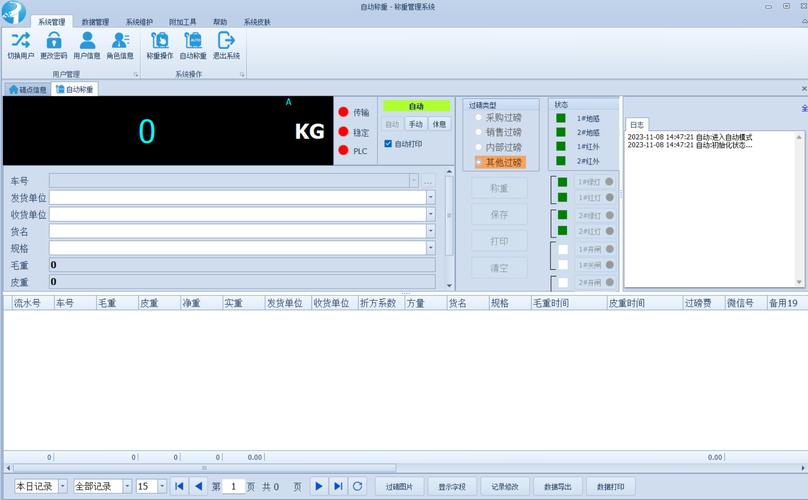The image size is (808, 500).
Task: Click the 数据导出 export button
Action: point(558,486)
